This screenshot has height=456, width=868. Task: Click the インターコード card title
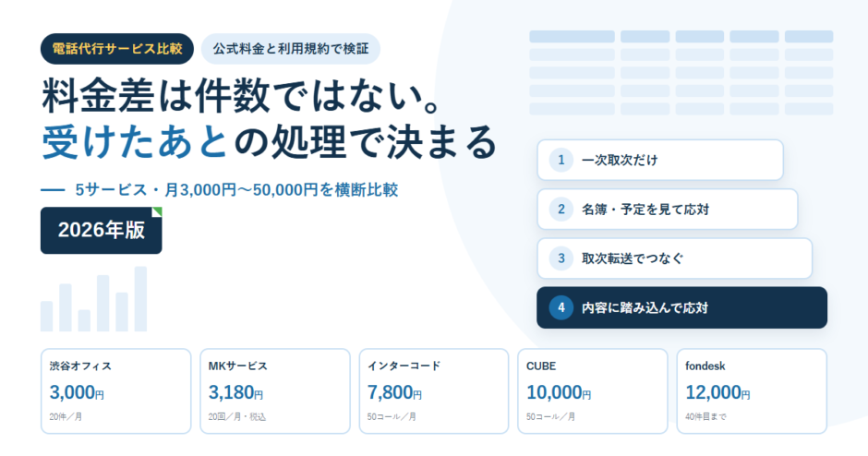click(404, 366)
